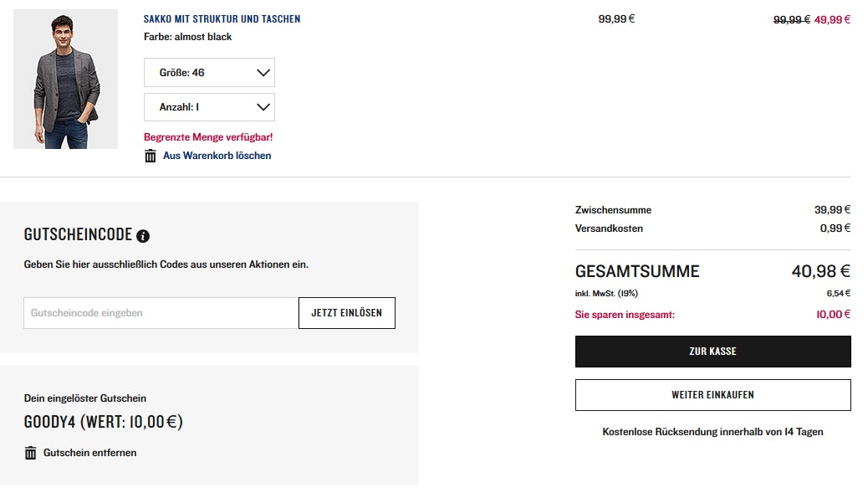
Task: Focus the Gutscheincode eingeben input field
Action: tap(161, 313)
